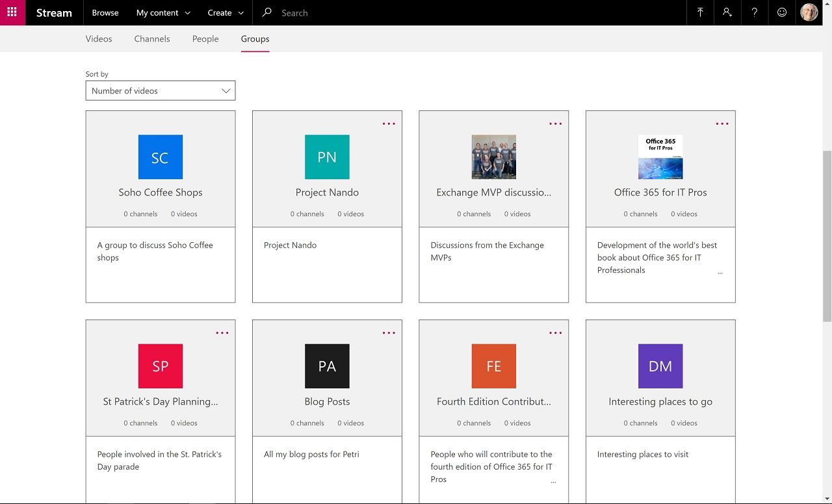Screen dimensions: 832x504
Task: Open the Sort by Number of videos dropdown
Action: (x=161, y=91)
